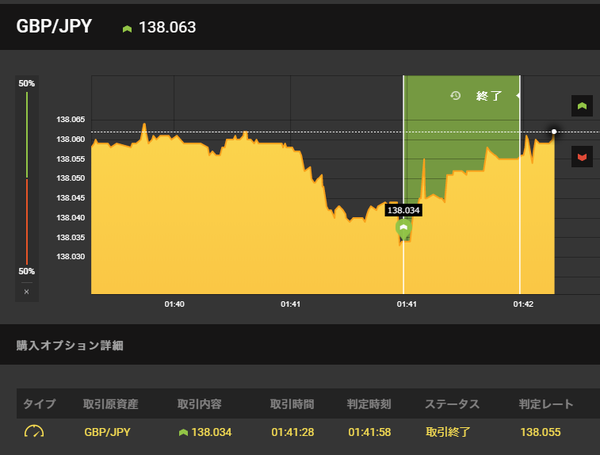Click the 判定時刻 column header
Viewport: 600px width, 455px height.
pyautogui.click(x=369, y=404)
